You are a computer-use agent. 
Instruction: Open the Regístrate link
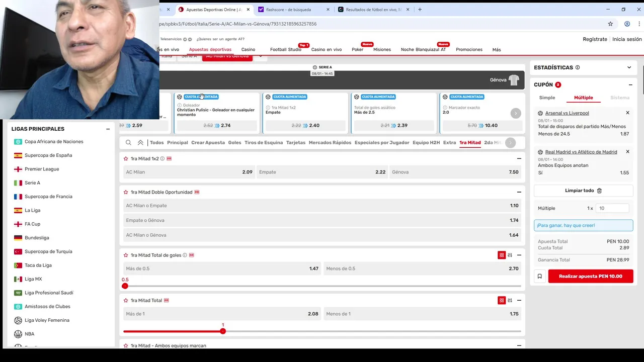[x=595, y=39]
